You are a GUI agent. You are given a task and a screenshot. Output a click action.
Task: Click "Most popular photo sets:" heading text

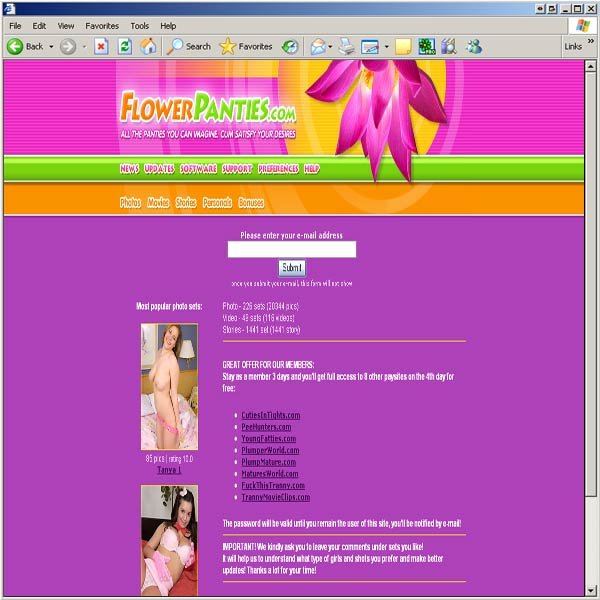pyautogui.click(x=169, y=306)
